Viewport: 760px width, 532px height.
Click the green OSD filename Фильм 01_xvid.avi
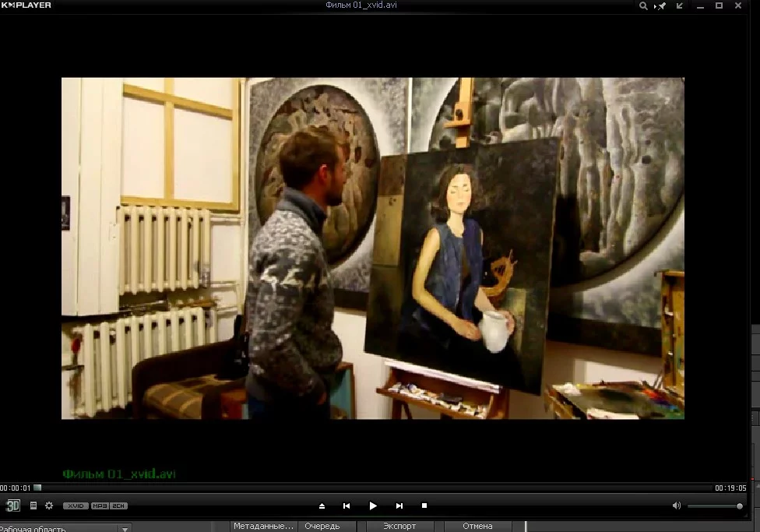click(118, 474)
